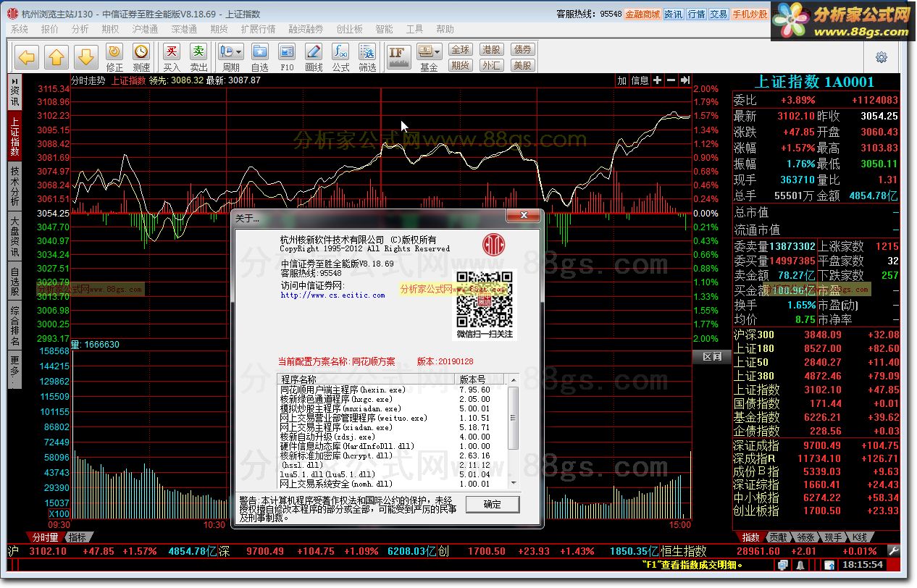The height and width of the screenshot is (588, 917).
Task: Click the 美股 toolbar button
Action: pos(522,64)
